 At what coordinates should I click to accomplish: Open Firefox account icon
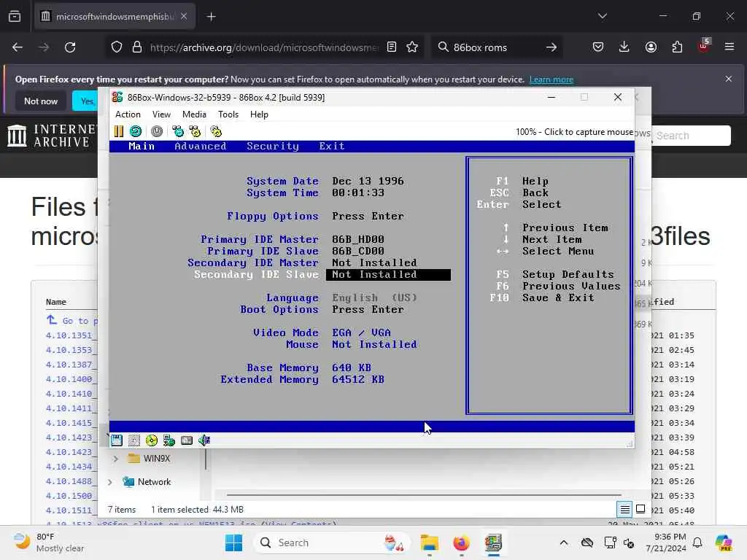(x=651, y=47)
